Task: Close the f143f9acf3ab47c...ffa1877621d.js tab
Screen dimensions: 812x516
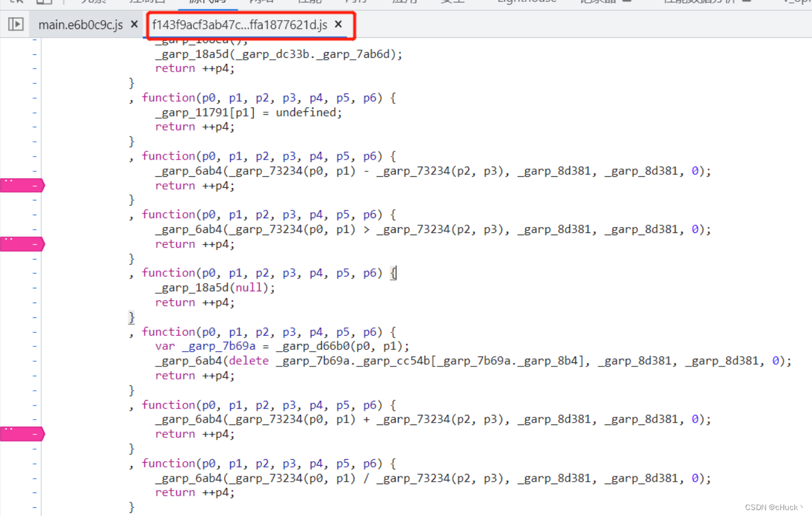Action: click(x=338, y=24)
